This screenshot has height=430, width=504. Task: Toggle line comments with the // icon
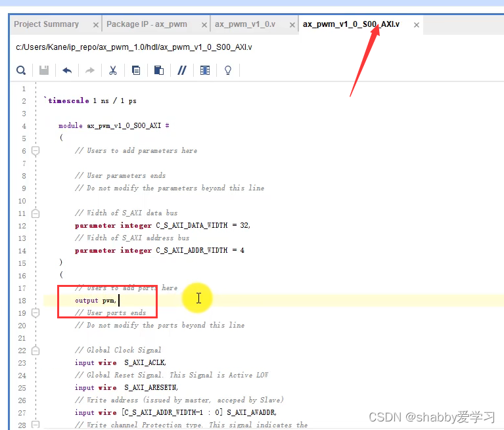(x=182, y=70)
